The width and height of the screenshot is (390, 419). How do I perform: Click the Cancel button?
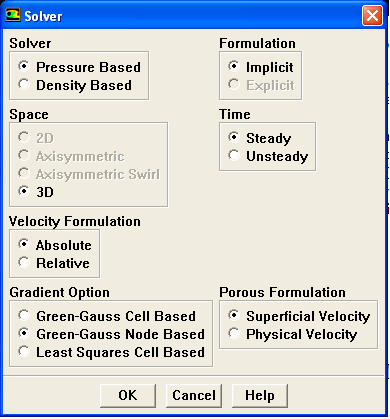click(x=194, y=395)
